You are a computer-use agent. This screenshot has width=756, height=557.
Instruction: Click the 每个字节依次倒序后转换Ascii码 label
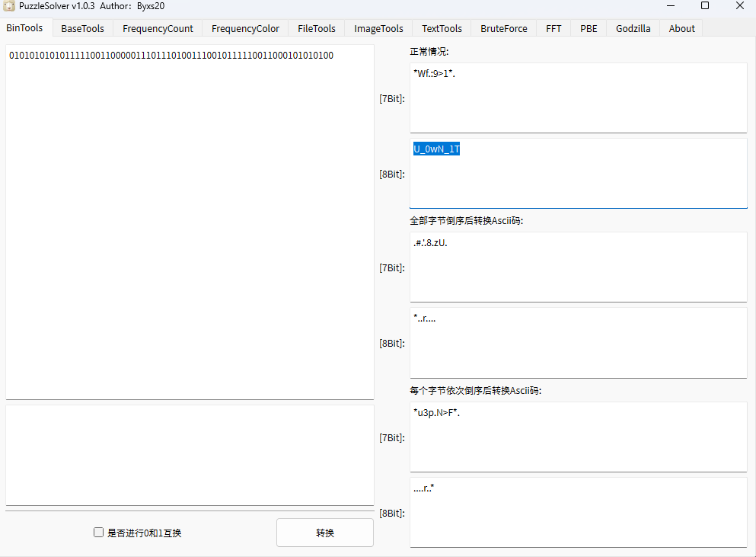tap(475, 390)
